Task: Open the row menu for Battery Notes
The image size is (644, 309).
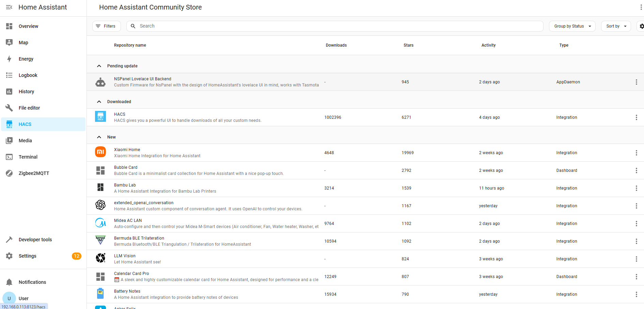Action: pos(636,294)
